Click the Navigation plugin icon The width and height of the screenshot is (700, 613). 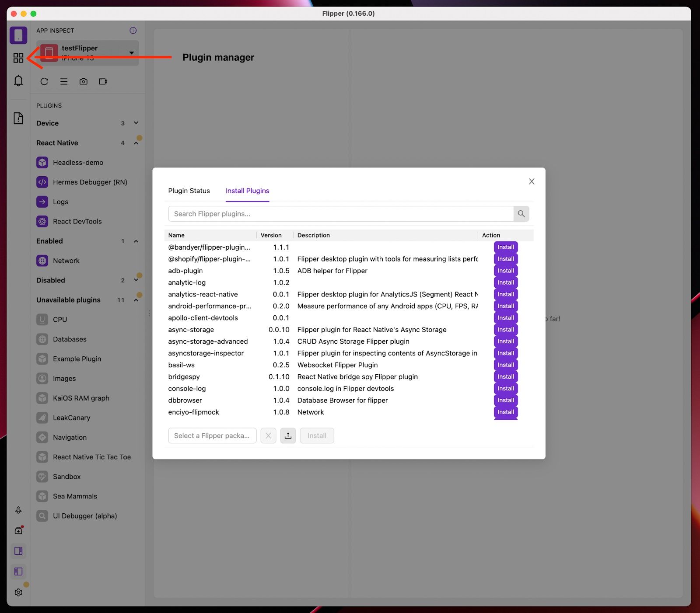(x=42, y=437)
